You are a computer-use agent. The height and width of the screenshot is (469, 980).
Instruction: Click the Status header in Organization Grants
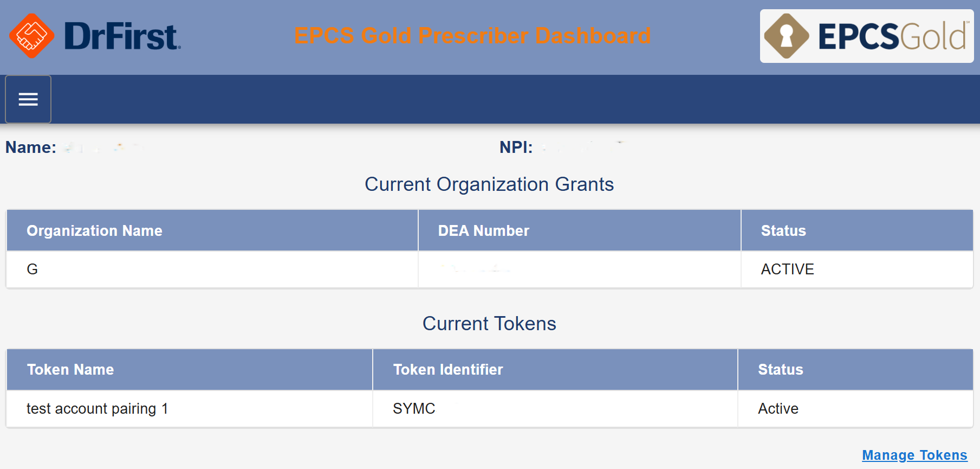(x=783, y=231)
